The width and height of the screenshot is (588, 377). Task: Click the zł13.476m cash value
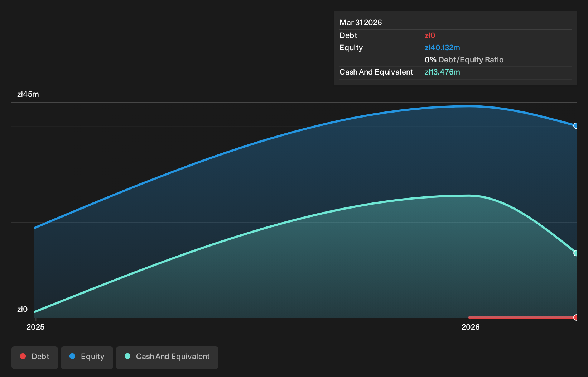[x=442, y=72]
